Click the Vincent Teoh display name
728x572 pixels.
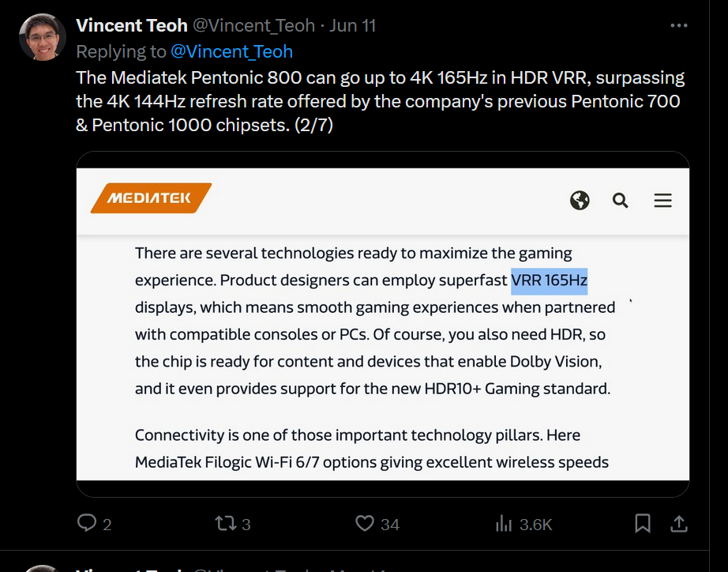(x=131, y=25)
